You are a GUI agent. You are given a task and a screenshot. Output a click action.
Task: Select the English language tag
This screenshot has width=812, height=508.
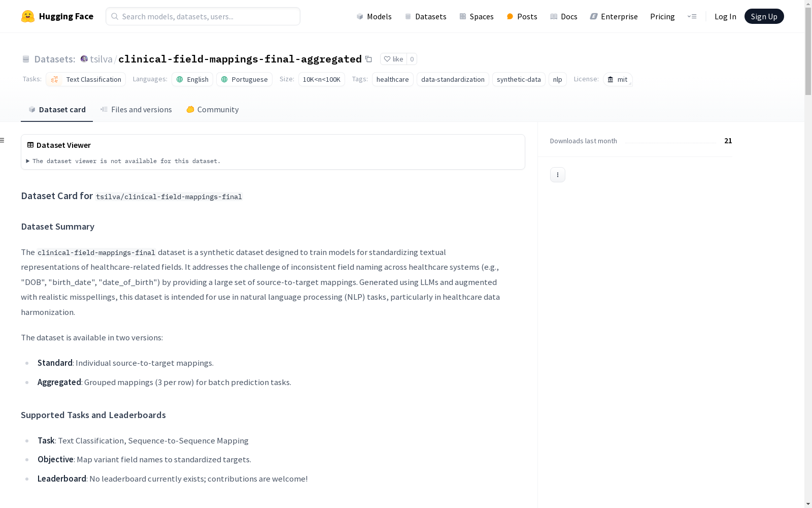pyautogui.click(x=192, y=79)
